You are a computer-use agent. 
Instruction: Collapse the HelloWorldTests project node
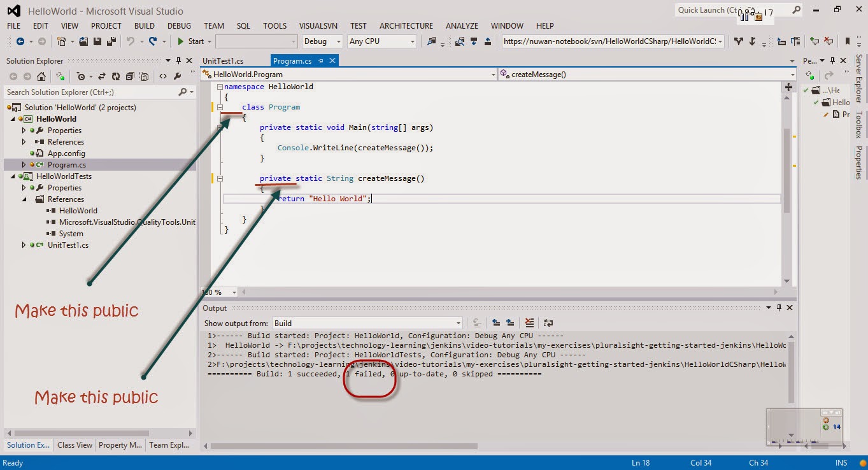tap(13, 176)
